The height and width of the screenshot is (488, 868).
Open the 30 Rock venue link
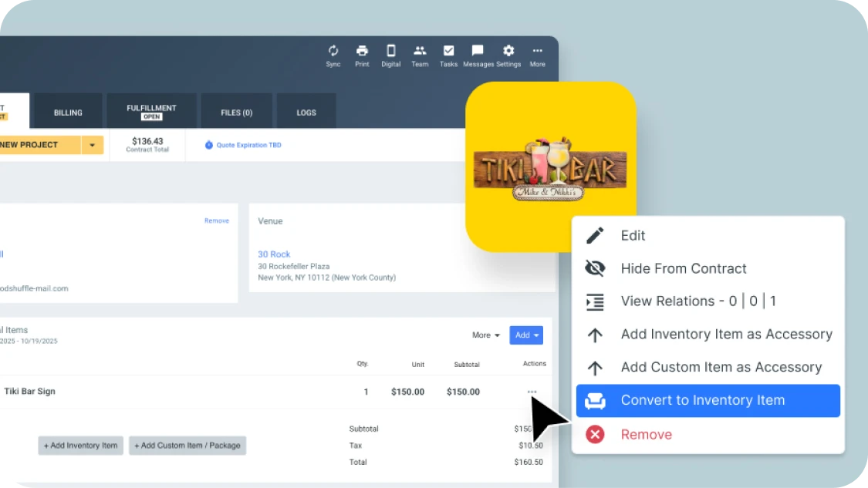(274, 254)
